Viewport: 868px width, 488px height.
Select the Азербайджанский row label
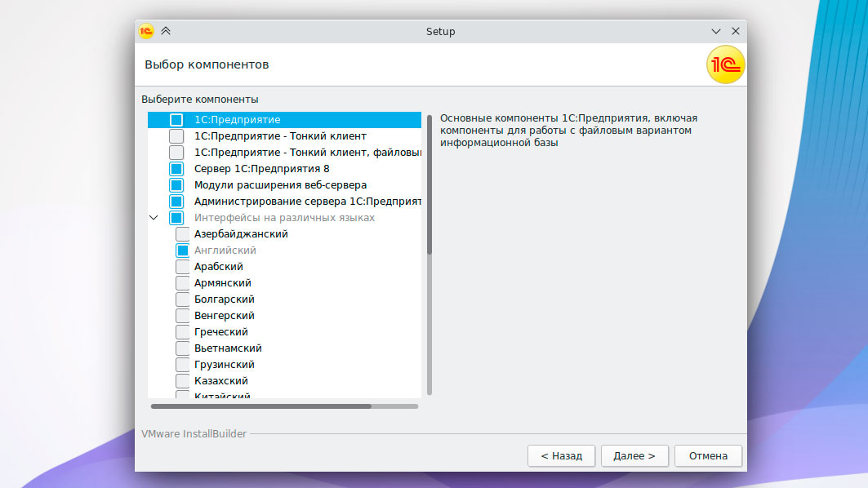[x=241, y=234]
